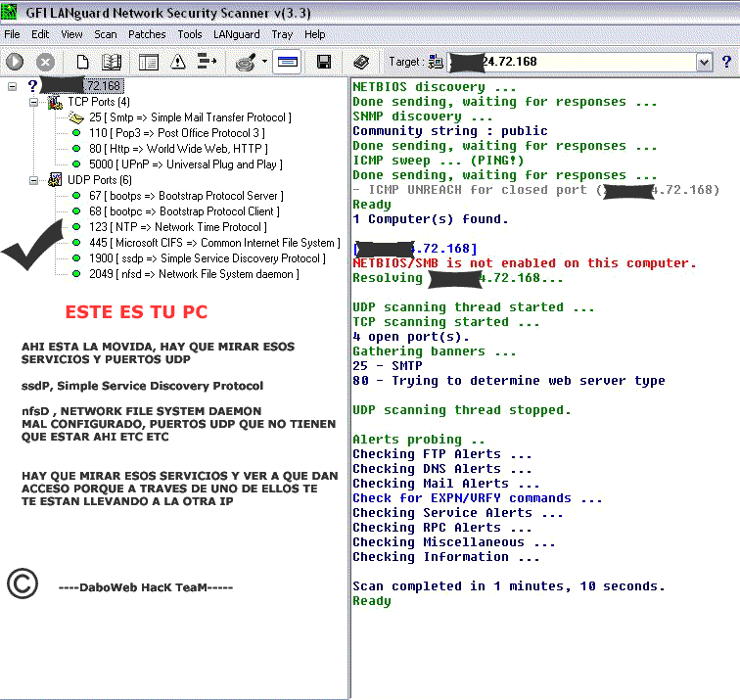Screen dimensions: 740x700
Task: Open the File menu
Action: click(13, 34)
